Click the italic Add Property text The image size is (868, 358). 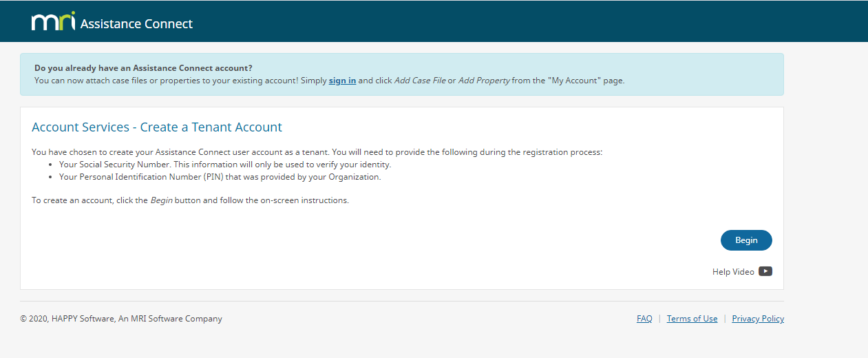484,81
